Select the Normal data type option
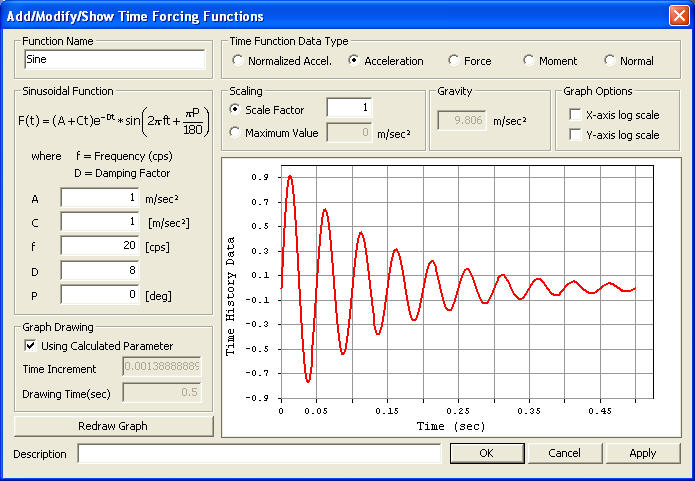Viewport: 695px width, 481px height. 610,61
